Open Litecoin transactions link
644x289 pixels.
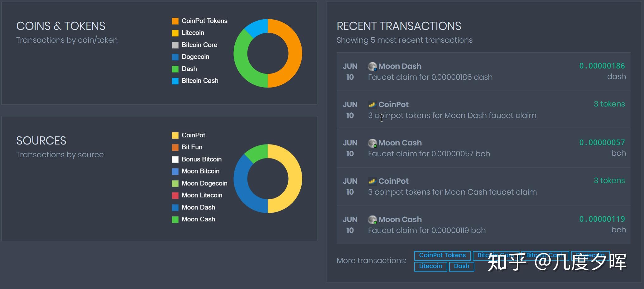[430, 267]
